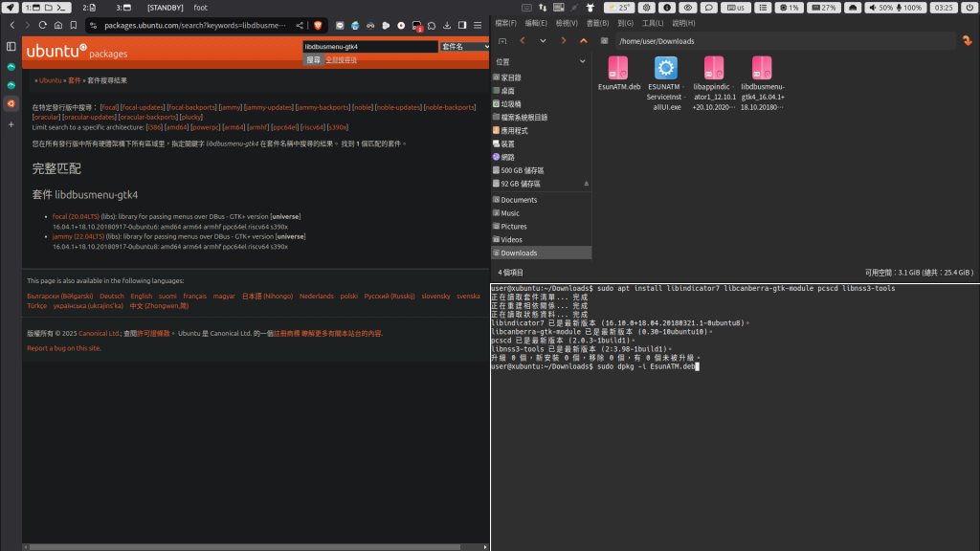Open site settings icon in address bar

(94, 26)
